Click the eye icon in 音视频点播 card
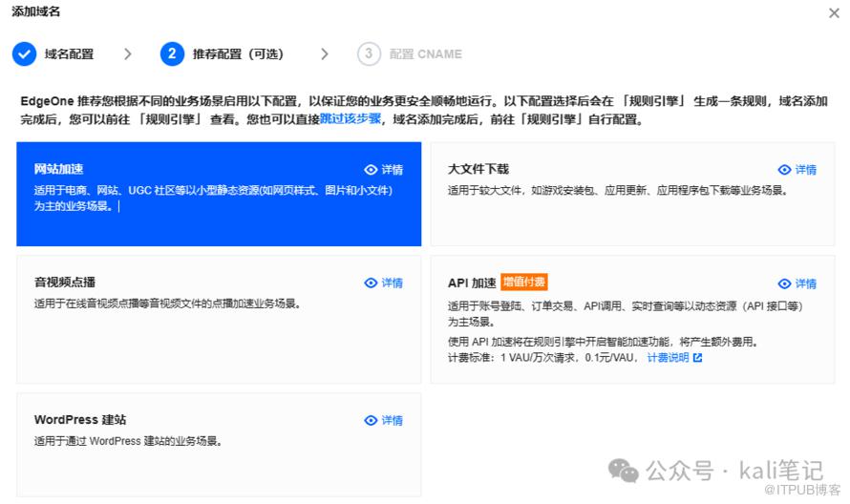 point(371,283)
